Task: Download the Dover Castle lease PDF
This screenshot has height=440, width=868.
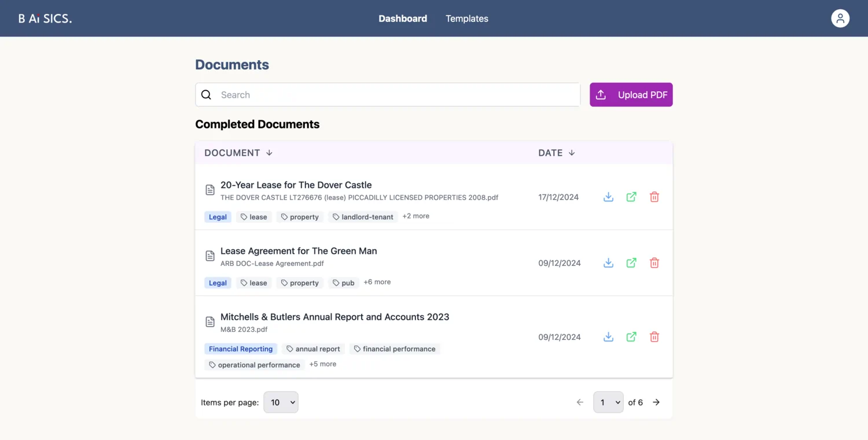Action: [608, 197]
